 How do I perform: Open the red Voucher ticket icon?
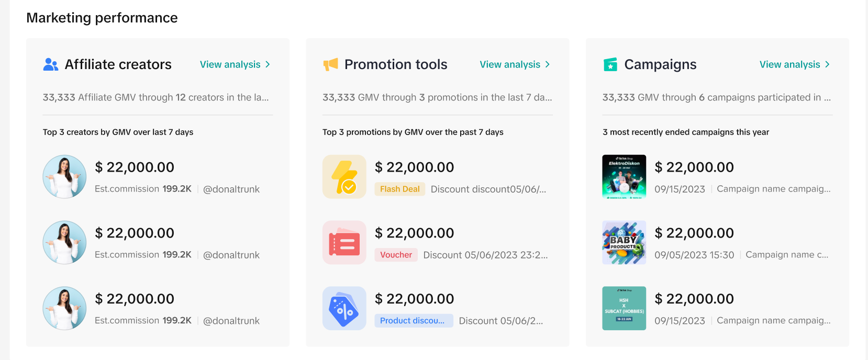(x=344, y=242)
